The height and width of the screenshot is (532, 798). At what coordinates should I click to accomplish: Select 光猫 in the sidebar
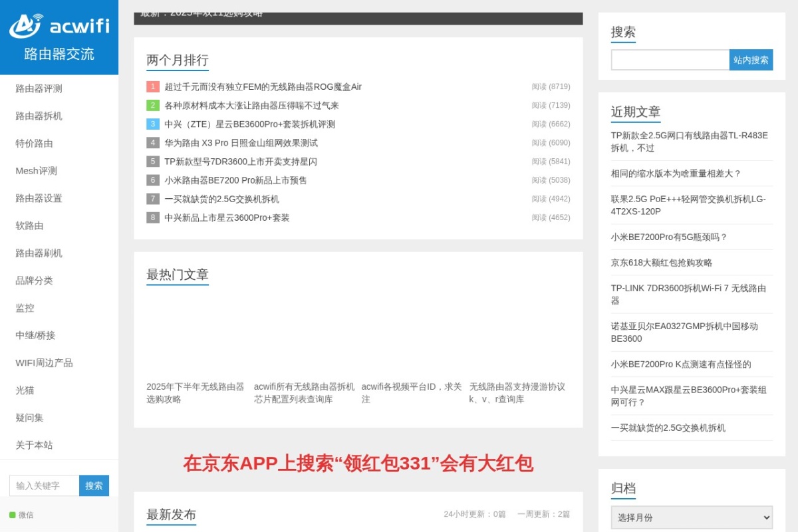pyautogui.click(x=25, y=390)
